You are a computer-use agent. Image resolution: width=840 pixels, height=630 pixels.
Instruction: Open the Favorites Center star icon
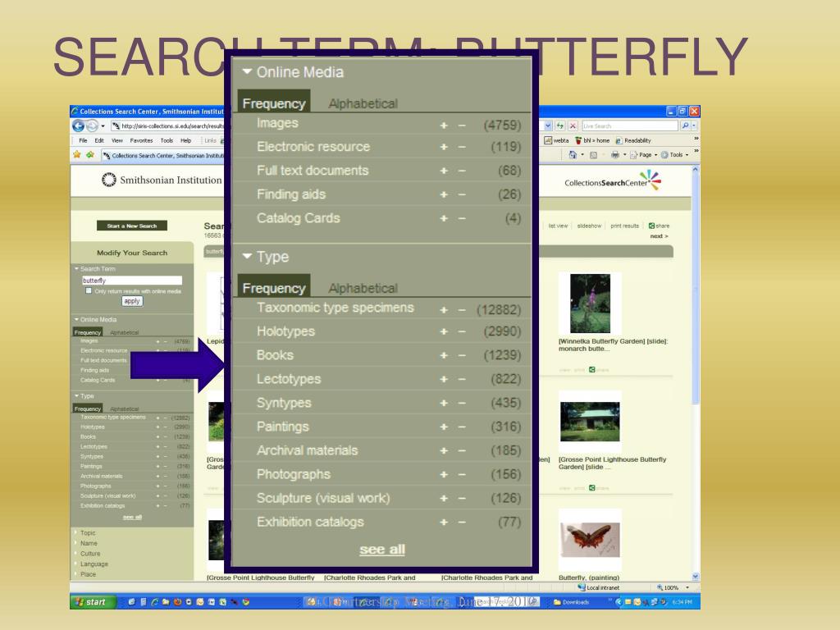(76, 155)
